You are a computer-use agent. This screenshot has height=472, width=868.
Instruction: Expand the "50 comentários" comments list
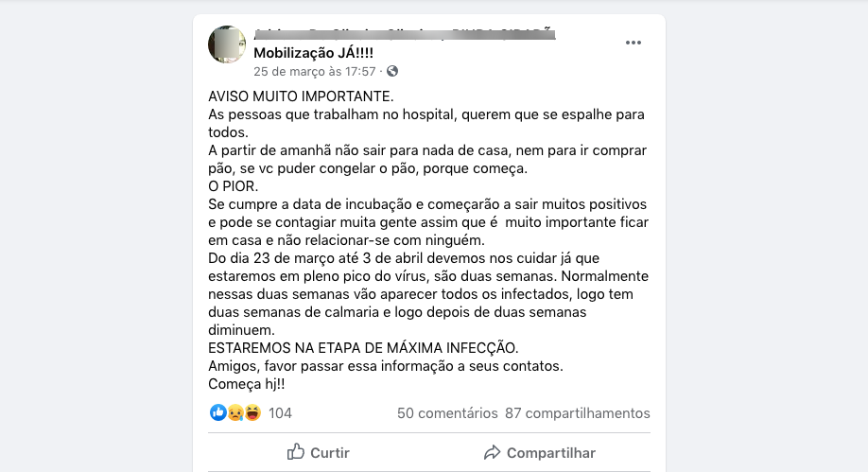point(447,413)
